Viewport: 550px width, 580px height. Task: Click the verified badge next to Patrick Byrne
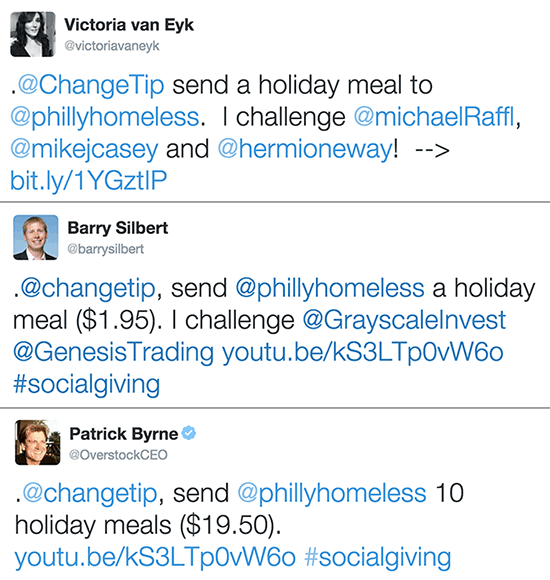(x=189, y=433)
